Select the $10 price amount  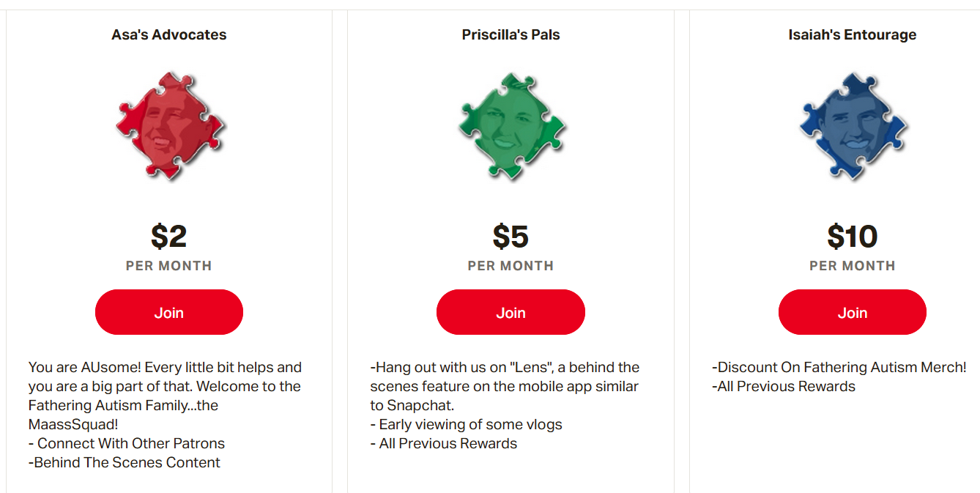pos(853,237)
